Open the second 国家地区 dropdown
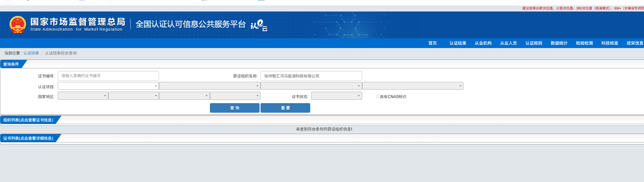Viewport: 644px width, 182px height. pyautogui.click(x=134, y=96)
